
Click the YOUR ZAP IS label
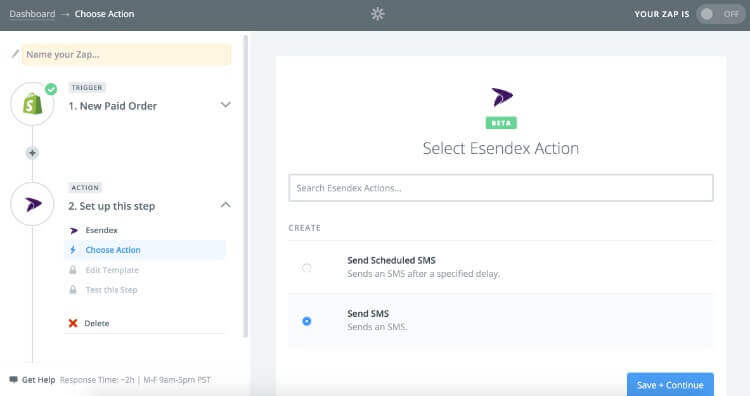pos(662,14)
